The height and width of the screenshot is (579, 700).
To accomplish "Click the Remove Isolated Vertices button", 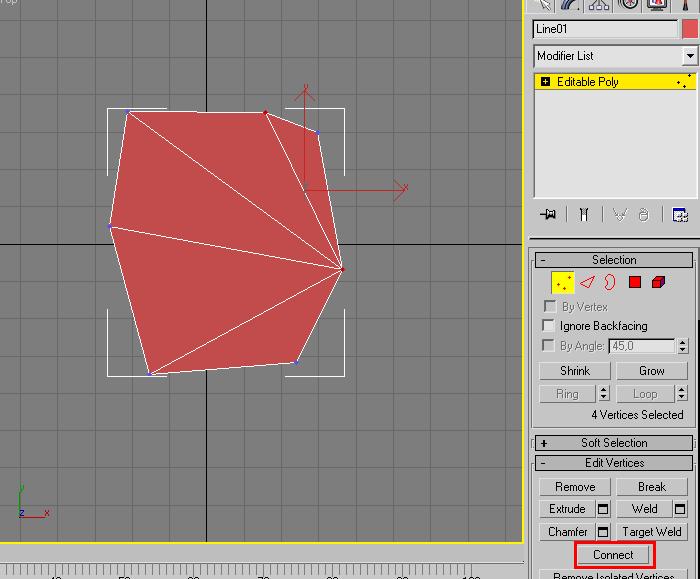I will click(613, 575).
